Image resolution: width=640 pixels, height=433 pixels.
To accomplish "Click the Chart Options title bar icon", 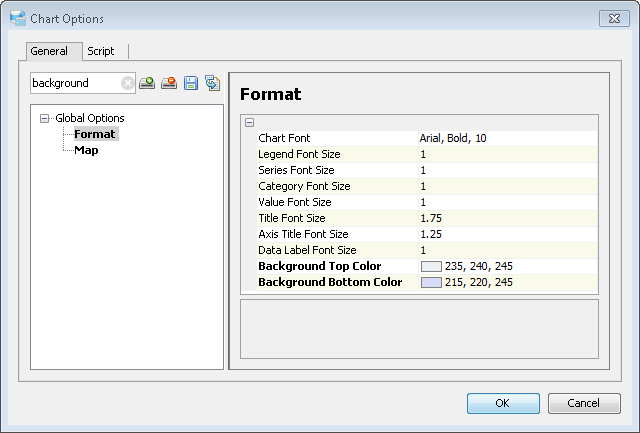I will tap(17, 18).
